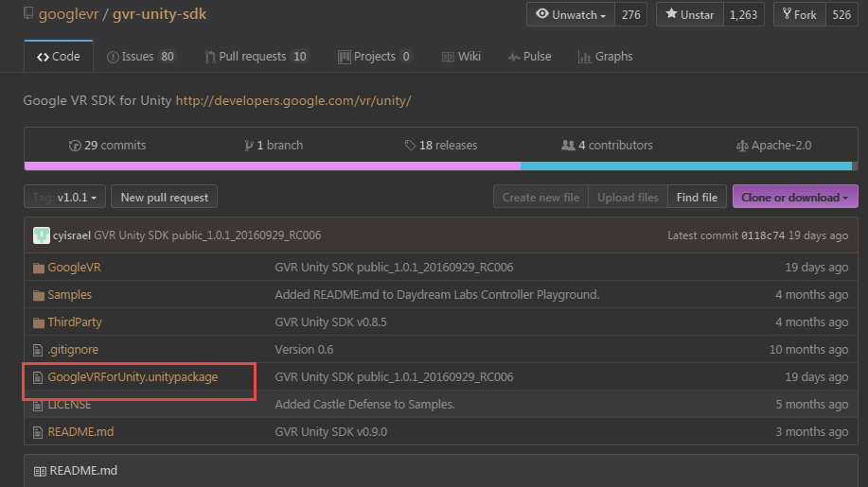Viewport: 868px width, 487px height.
Task: Open the Clone or download dropdown
Action: point(795,198)
